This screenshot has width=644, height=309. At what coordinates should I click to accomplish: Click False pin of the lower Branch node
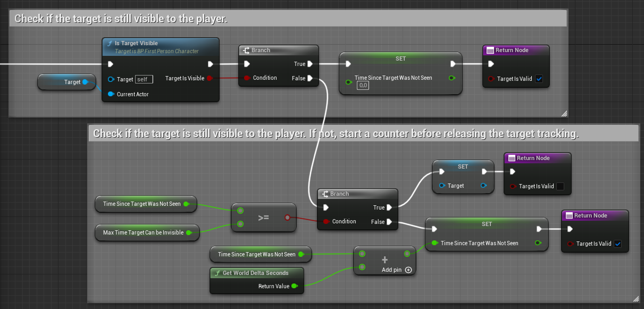[390, 222]
